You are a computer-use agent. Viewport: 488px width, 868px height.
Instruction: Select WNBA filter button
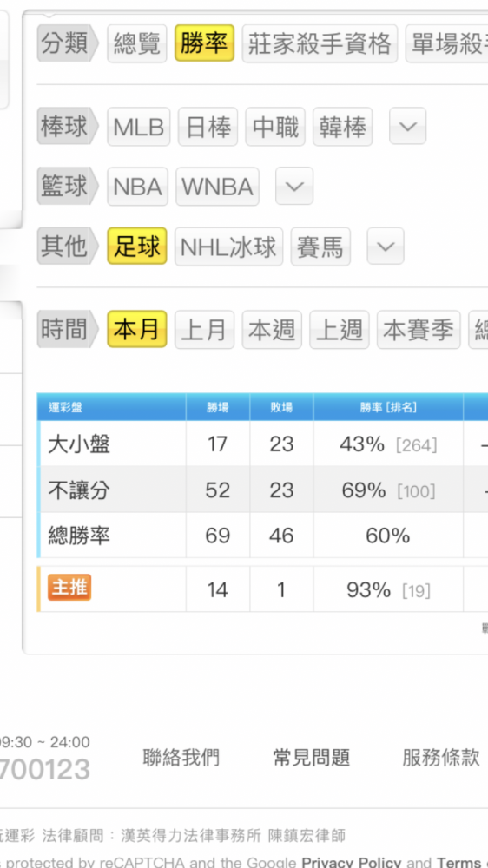pyautogui.click(x=218, y=187)
